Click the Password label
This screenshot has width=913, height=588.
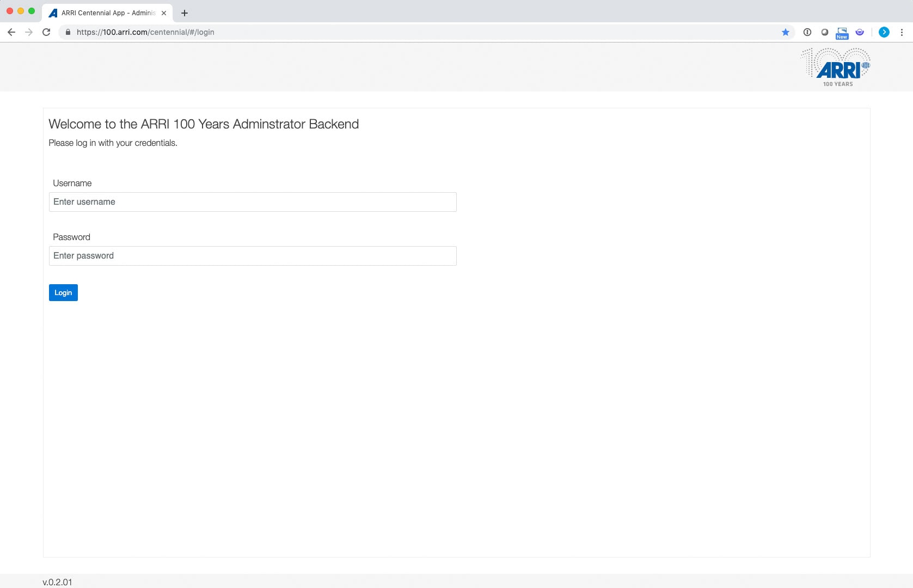tap(71, 237)
